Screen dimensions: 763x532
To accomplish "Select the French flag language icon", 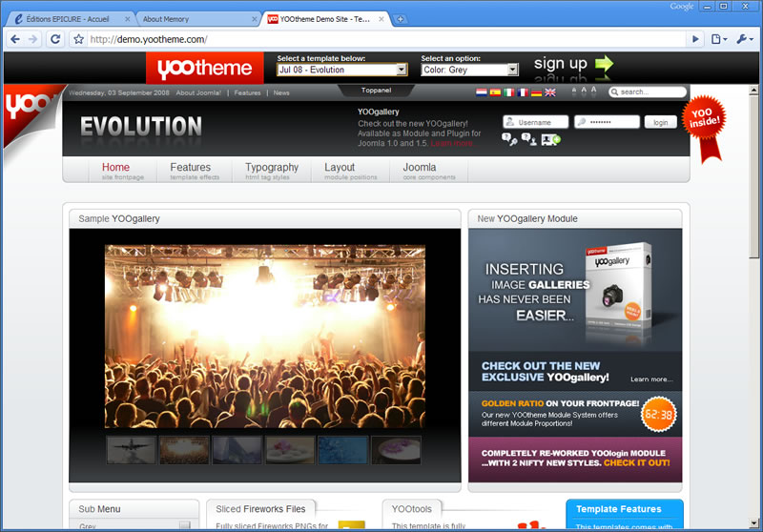I will 523,92.
